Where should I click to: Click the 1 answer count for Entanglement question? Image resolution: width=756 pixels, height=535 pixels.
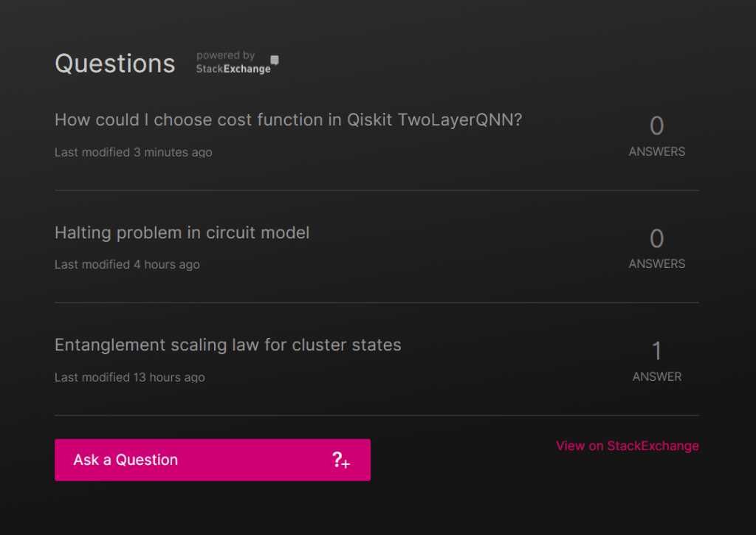tap(656, 351)
